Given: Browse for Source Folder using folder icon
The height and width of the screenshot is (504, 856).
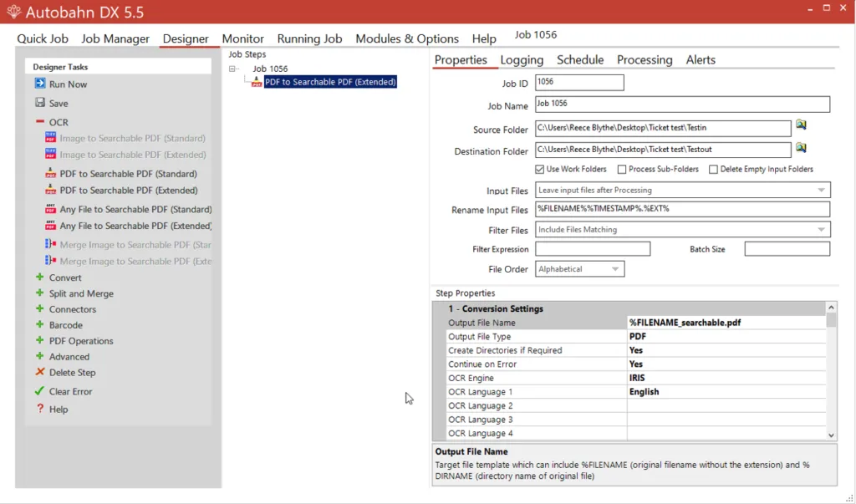Looking at the screenshot, I should pos(801,125).
